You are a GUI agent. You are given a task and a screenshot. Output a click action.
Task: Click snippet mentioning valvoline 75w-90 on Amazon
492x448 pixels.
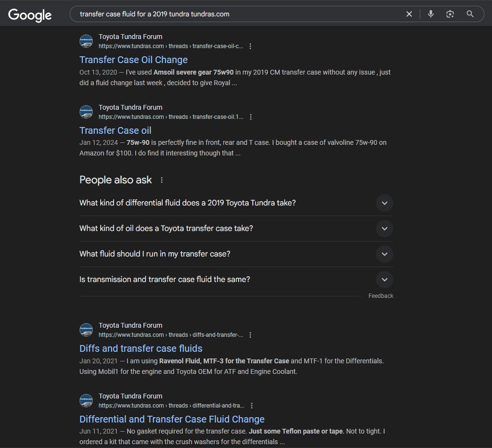[233, 148]
